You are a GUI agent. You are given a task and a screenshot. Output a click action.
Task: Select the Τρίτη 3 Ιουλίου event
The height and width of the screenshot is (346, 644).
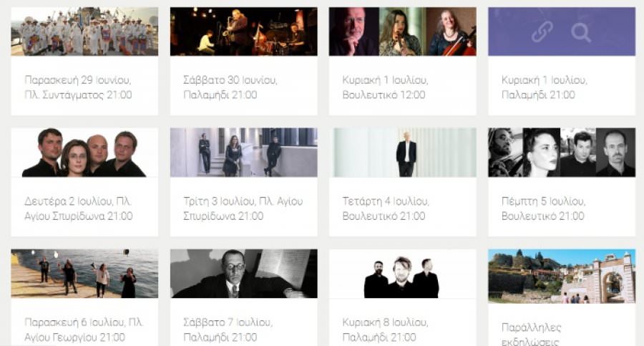(x=243, y=208)
